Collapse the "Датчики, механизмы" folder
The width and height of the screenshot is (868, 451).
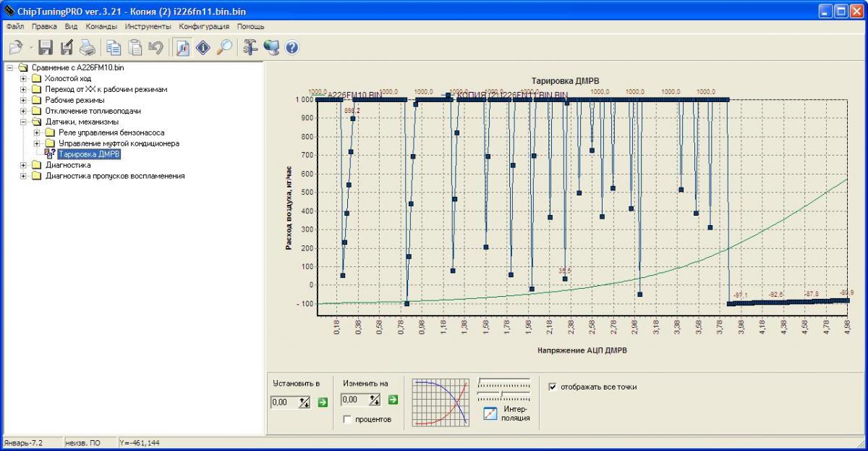[24, 122]
